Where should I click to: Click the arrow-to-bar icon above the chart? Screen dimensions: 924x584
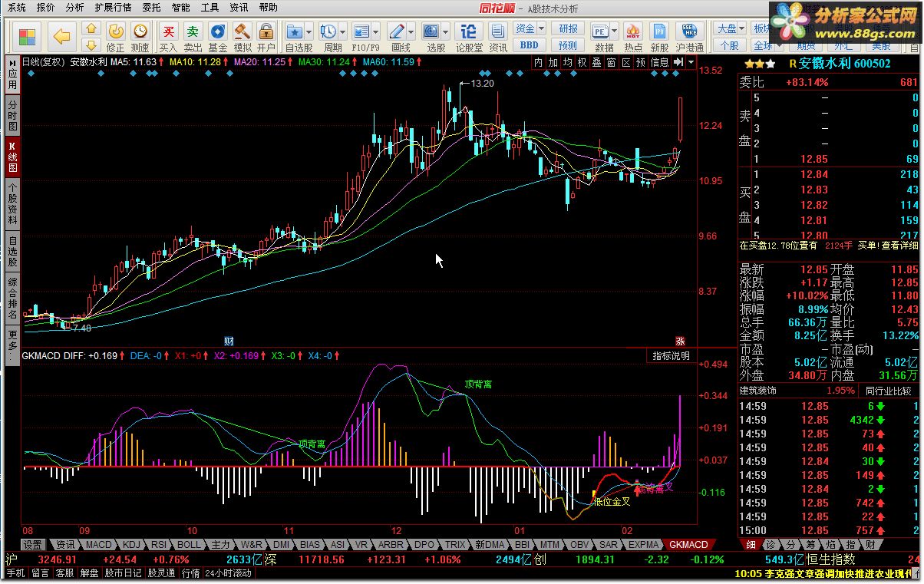tap(678, 62)
